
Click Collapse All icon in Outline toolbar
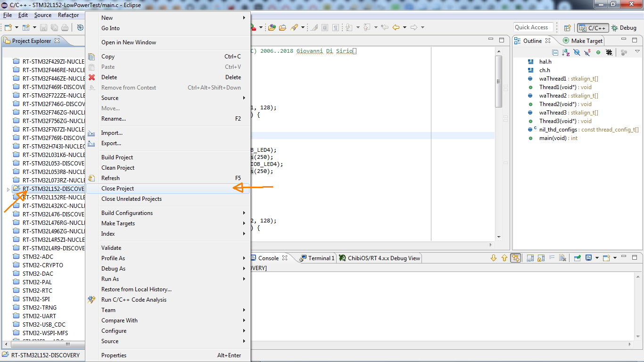[x=555, y=52]
